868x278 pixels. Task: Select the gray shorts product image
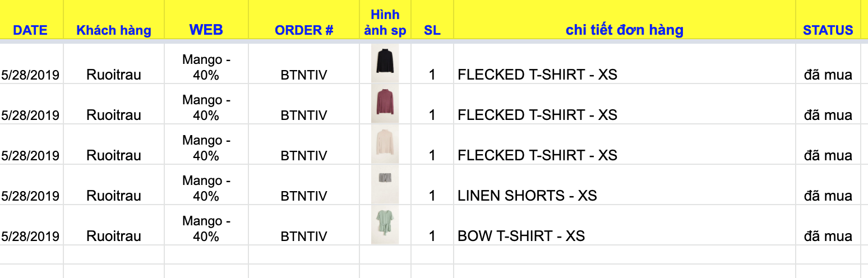[385, 178]
